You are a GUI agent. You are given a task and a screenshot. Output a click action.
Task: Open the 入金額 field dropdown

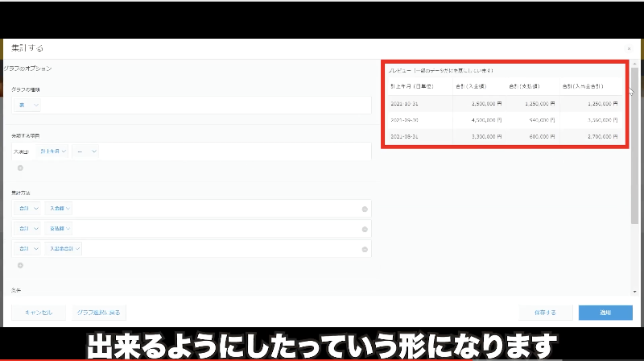tap(59, 209)
